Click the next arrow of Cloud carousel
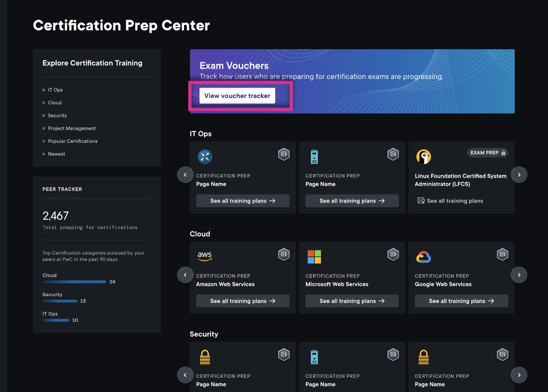Image resolution: width=548 pixels, height=392 pixels. [519, 275]
